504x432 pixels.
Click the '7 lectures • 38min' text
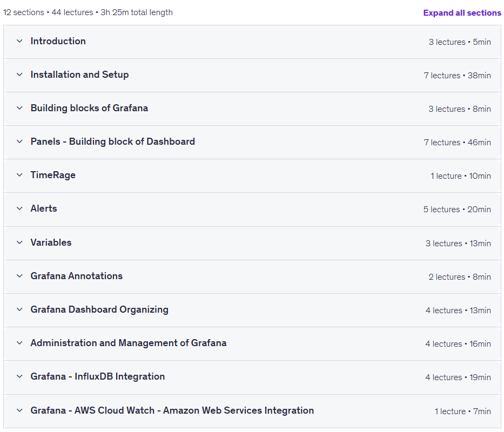[x=458, y=76]
